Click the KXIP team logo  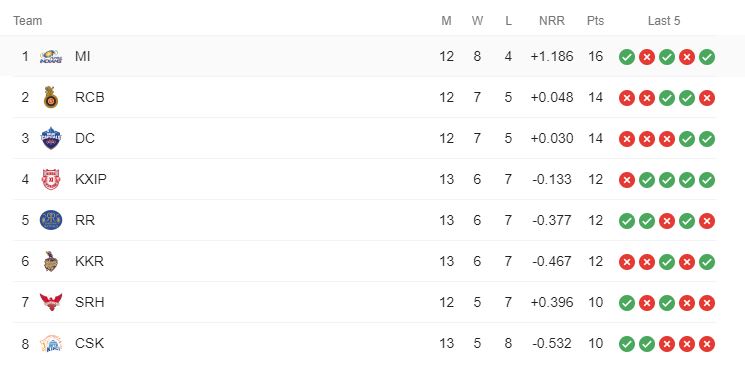(x=51, y=180)
